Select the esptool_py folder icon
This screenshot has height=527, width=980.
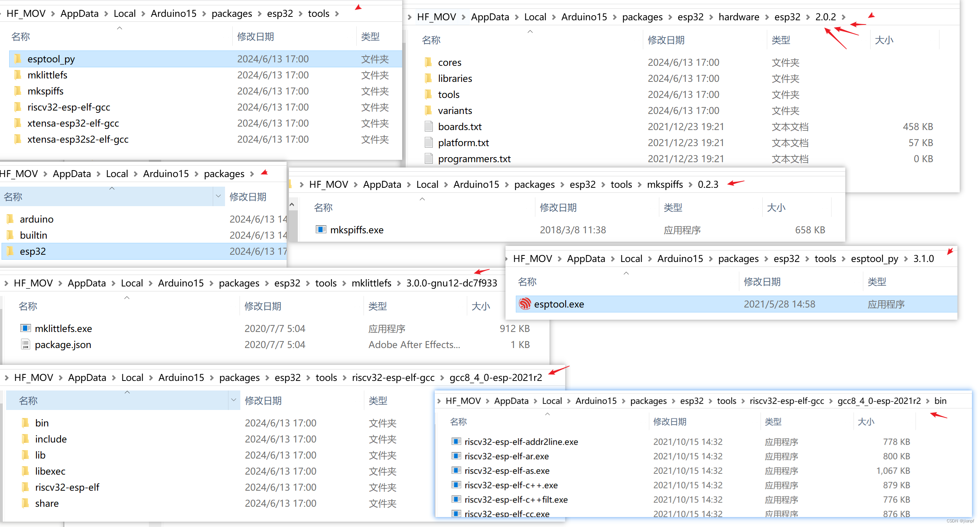tap(18, 59)
